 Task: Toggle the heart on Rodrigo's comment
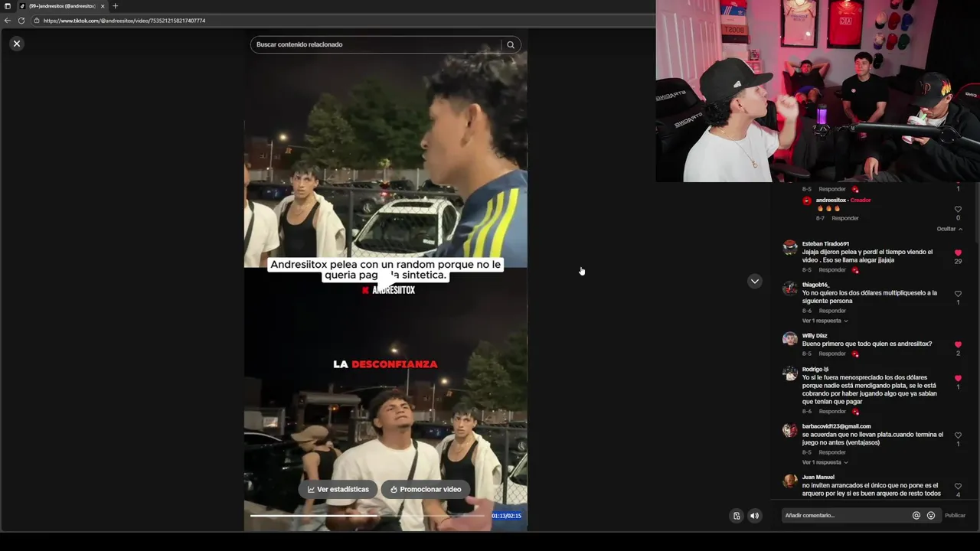click(x=958, y=378)
